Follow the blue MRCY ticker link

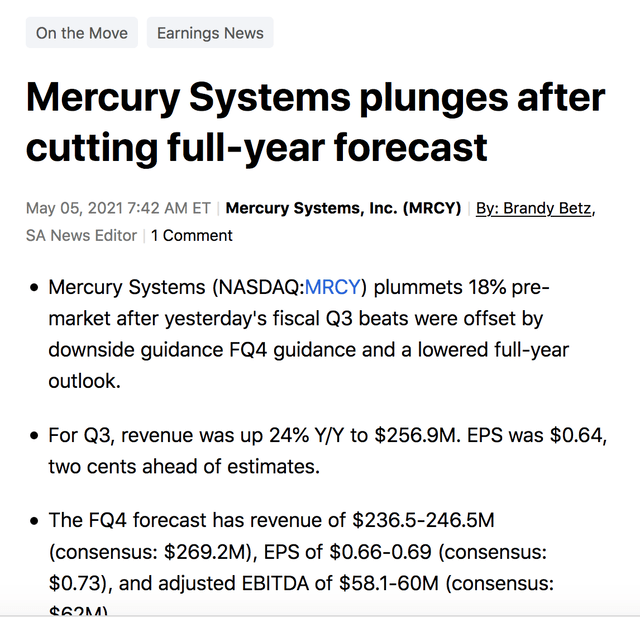(333, 287)
